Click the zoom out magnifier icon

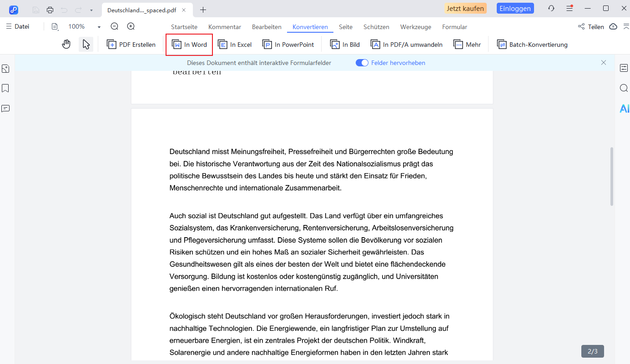pyautogui.click(x=115, y=27)
